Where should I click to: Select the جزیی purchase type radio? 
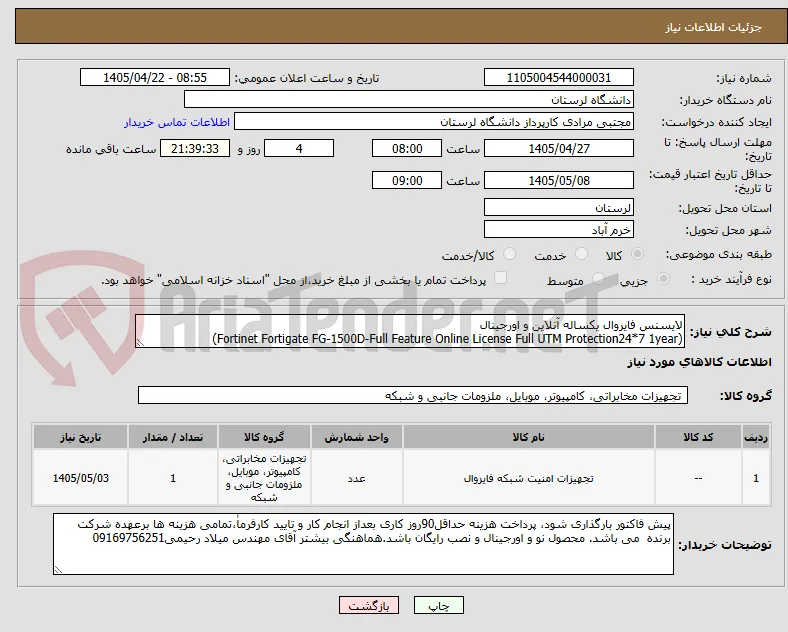point(663,278)
